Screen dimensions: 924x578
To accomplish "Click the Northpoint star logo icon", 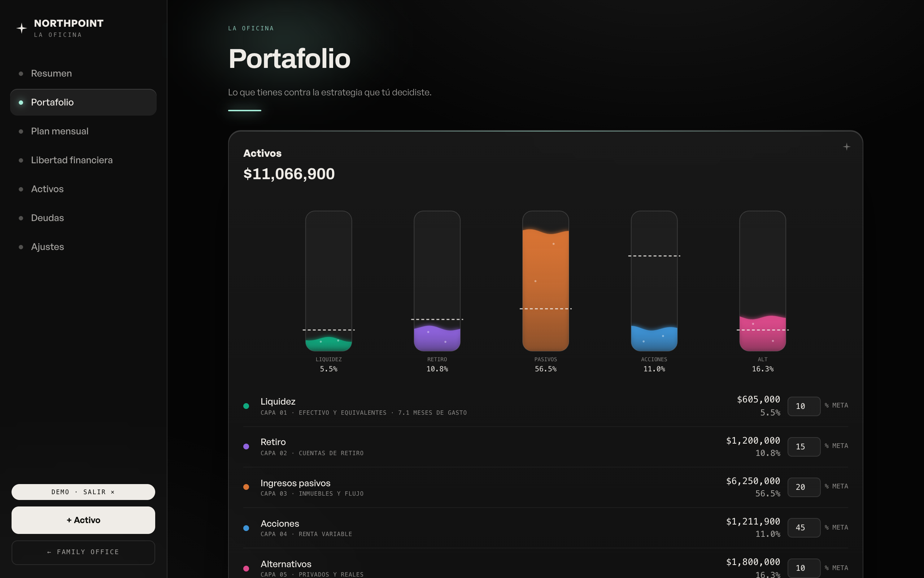I will click(x=22, y=28).
